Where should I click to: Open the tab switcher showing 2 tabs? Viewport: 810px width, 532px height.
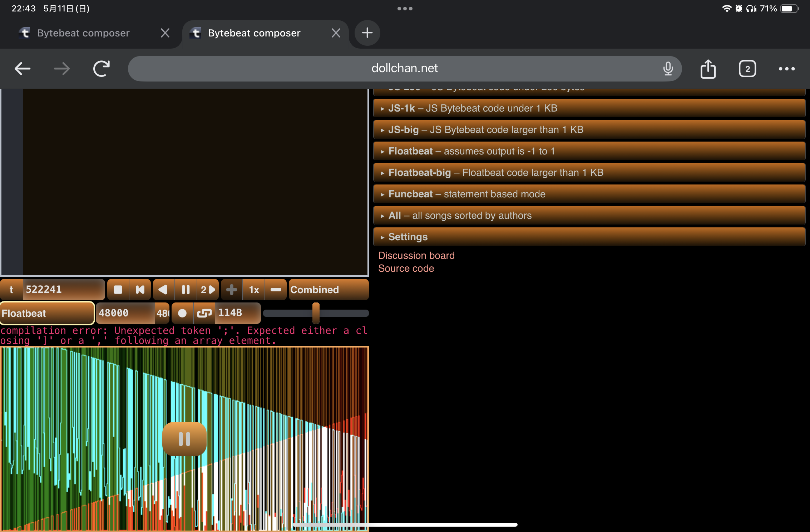click(x=747, y=69)
